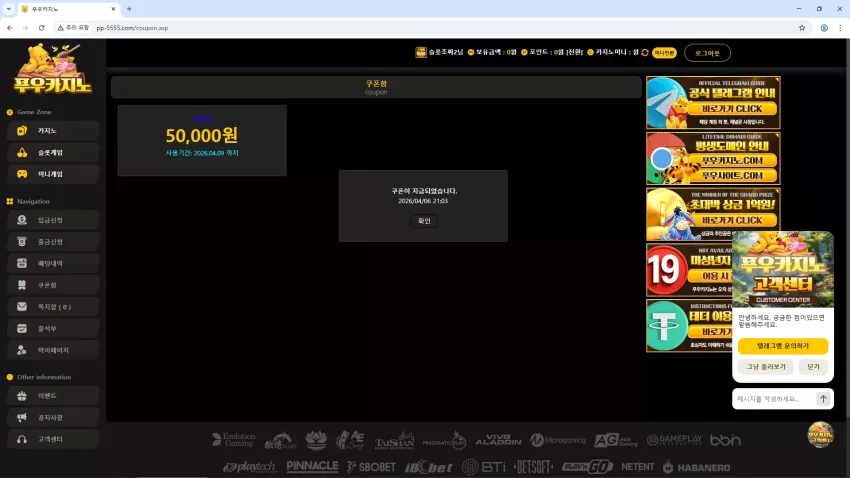Click the AG Asia Gaming logo

(616, 441)
